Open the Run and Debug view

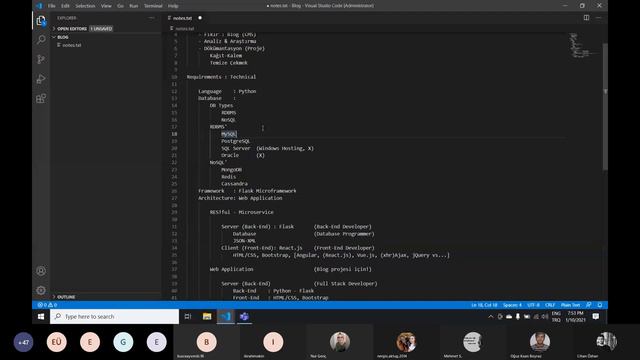click(41, 79)
